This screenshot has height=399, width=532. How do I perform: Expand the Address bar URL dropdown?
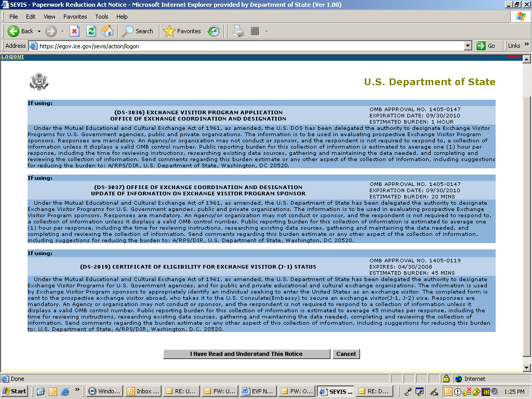468,46
